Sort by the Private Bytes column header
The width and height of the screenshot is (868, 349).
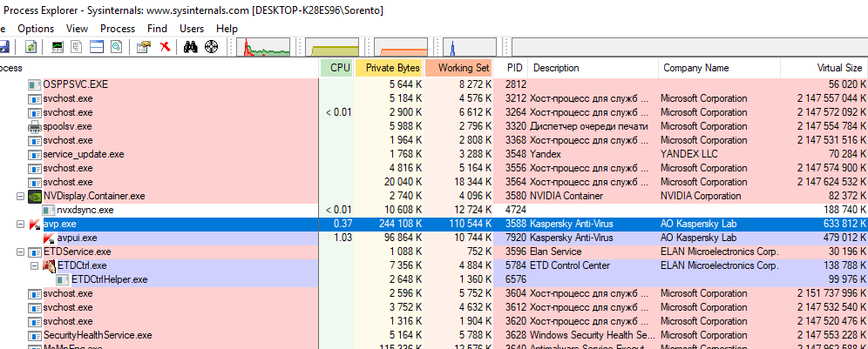coord(390,68)
